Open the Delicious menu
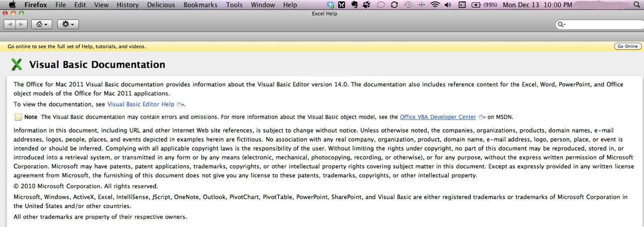Viewport: 644px width, 227px height. 161,5
